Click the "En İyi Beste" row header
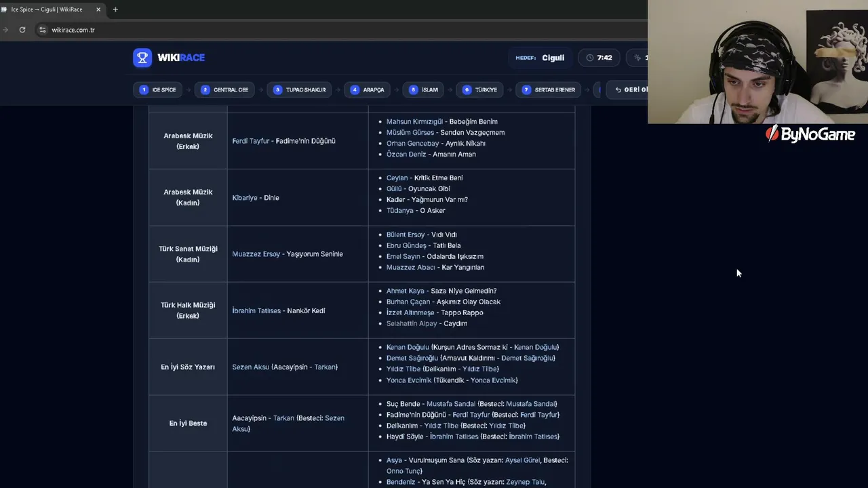Screen dimensions: 868x488 (x=188, y=423)
